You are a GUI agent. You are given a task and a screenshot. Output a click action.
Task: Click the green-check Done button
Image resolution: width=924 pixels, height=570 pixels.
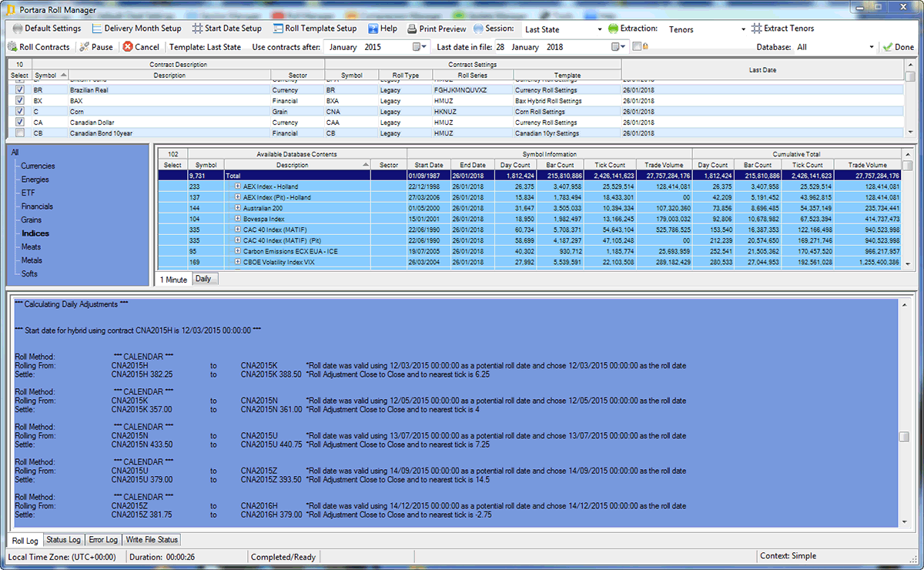pos(899,47)
